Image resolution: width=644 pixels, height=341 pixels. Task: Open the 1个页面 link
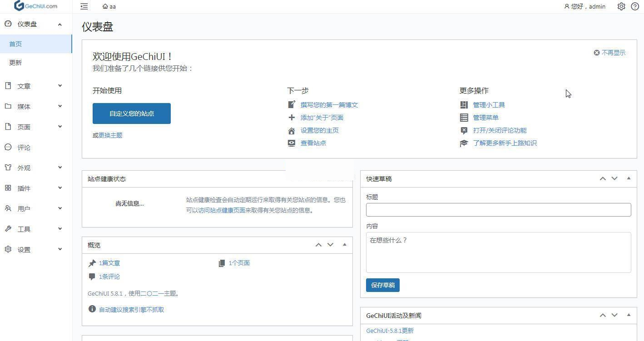click(239, 263)
